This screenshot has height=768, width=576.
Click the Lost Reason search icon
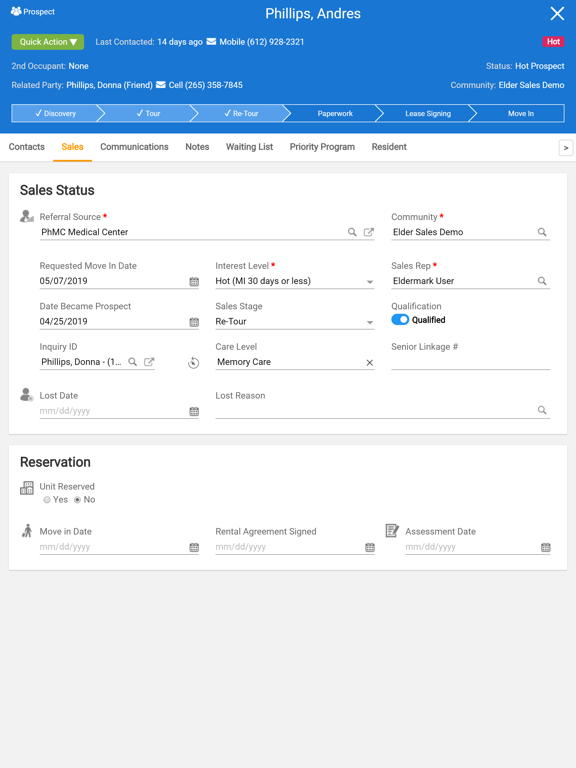point(542,410)
